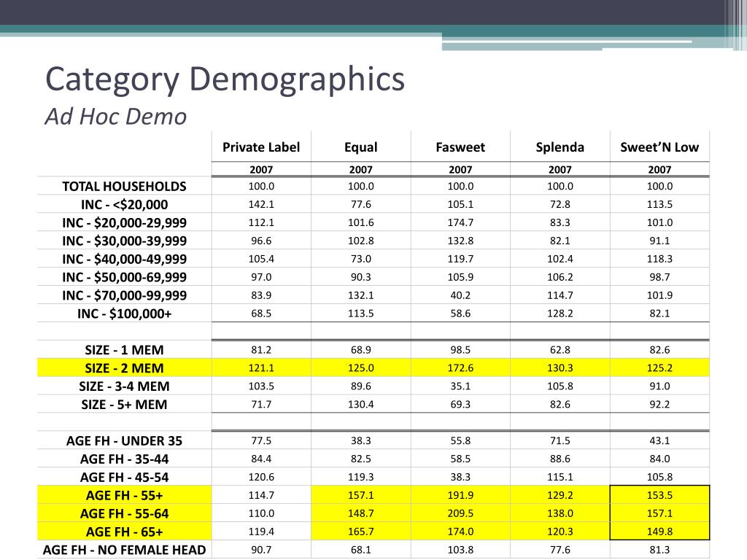Click the "Category Demographics" slide title
This screenshot has height=560, width=747.
(225, 79)
